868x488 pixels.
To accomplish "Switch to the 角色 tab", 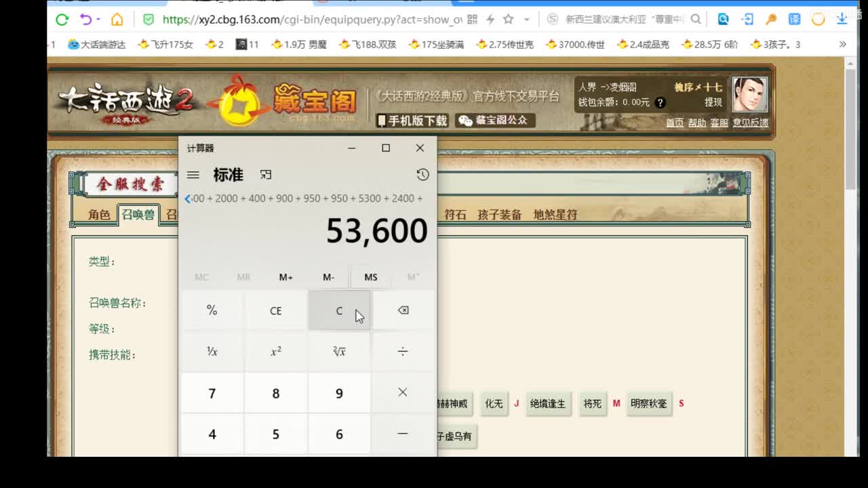I will click(99, 214).
